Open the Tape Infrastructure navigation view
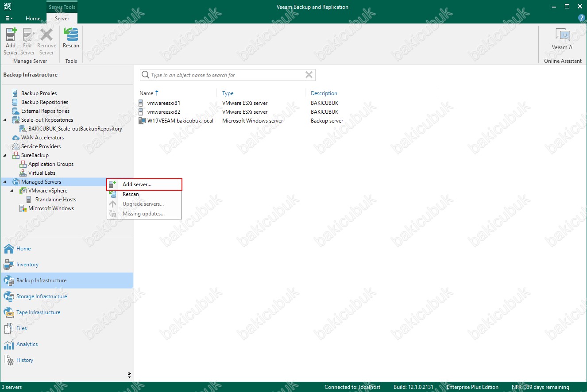This screenshot has height=392, width=587. tap(67, 312)
